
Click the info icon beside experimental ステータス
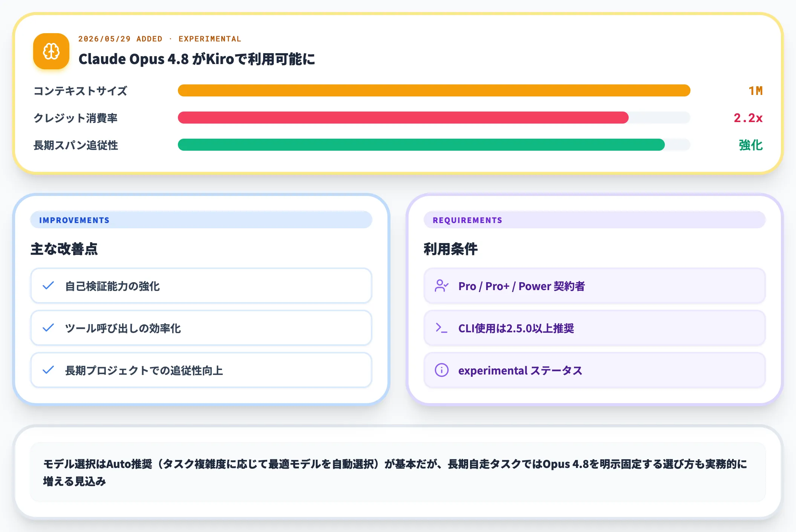[441, 370]
